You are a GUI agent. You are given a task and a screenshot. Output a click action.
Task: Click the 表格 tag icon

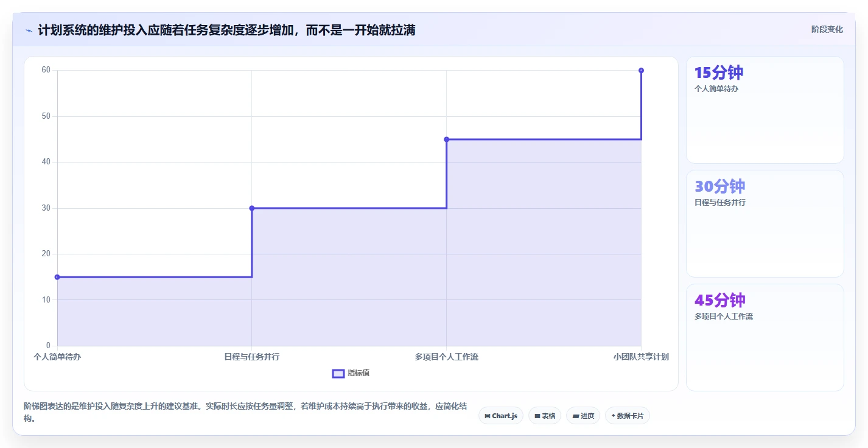coord(537,416)
